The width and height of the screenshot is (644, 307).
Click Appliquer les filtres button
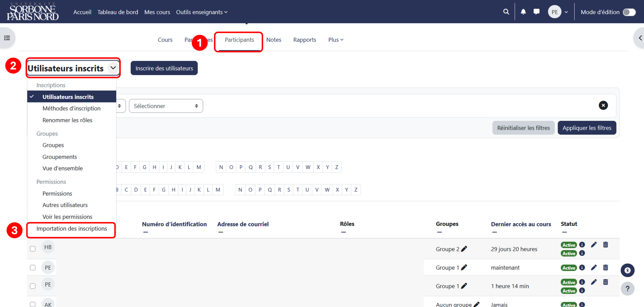[587, 128]
